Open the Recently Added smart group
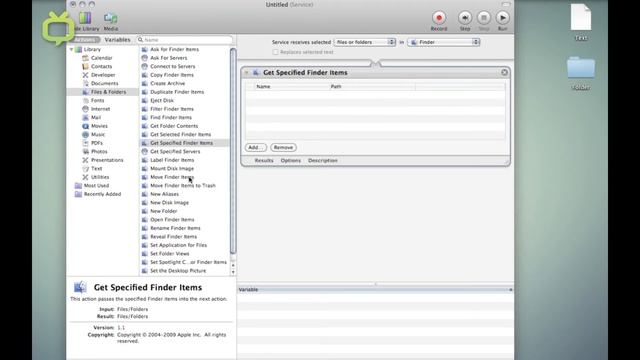Image resolution: width=640 pixels, height=360 pixels. (102, 194)
